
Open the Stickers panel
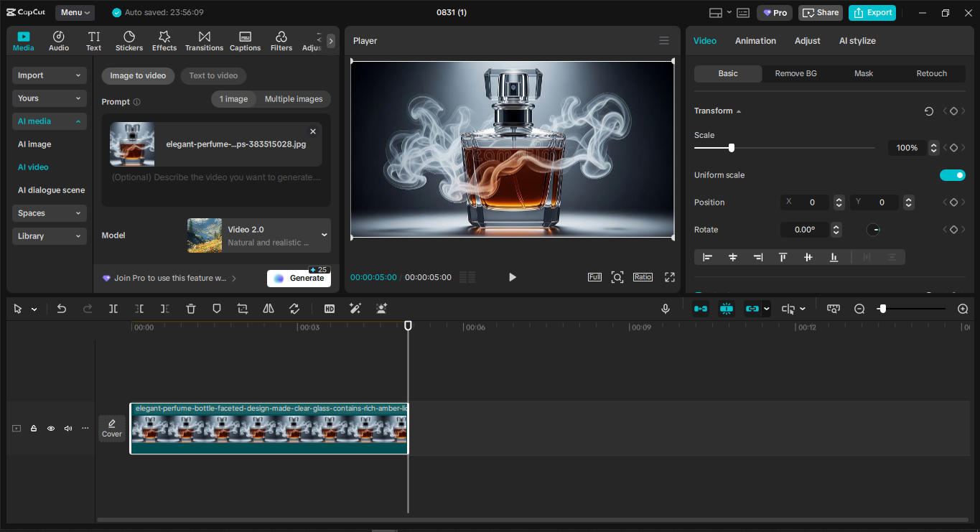(x=129, y=41)
